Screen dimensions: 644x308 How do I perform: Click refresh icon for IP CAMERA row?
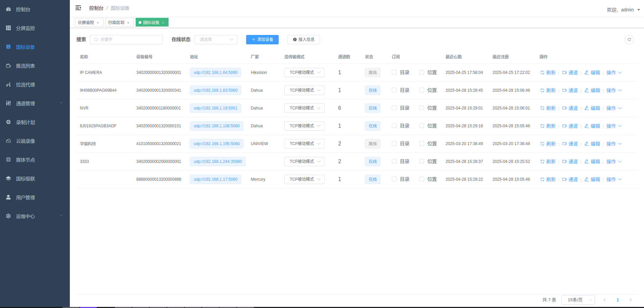pyautogui.click(x=542, y=73)
